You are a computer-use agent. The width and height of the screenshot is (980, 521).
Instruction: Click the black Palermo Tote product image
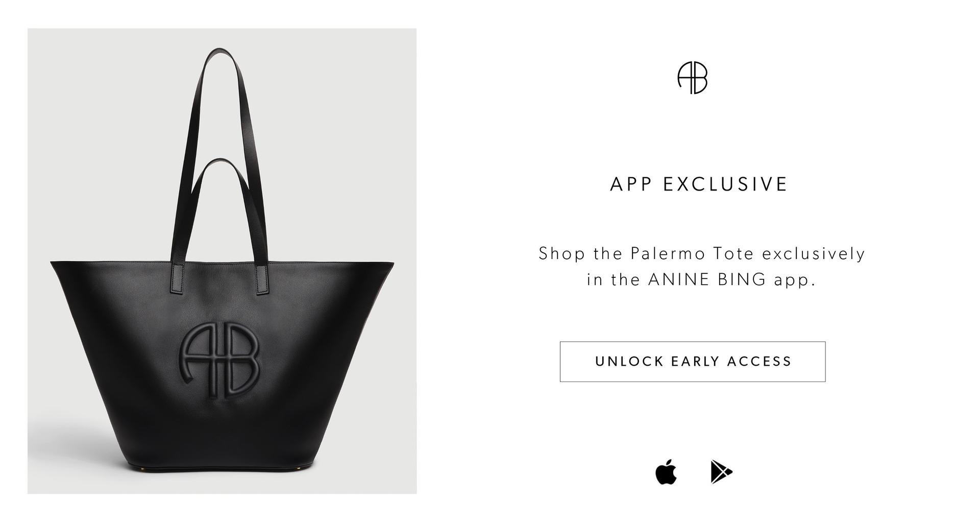(x=222, y=261)
